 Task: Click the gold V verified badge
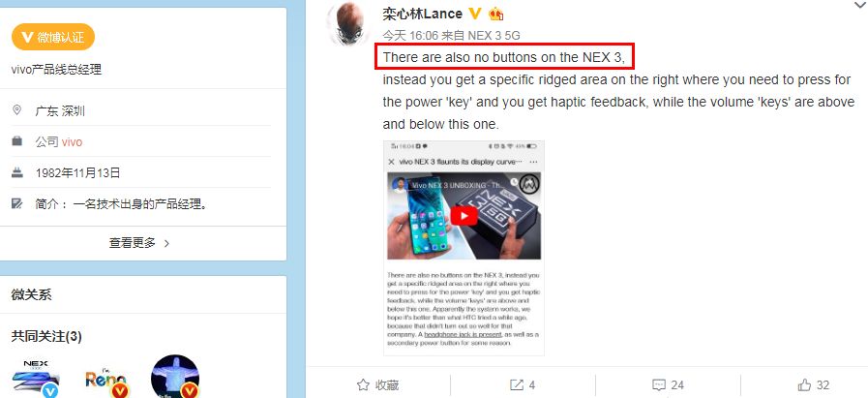click(x=474, y=14)
